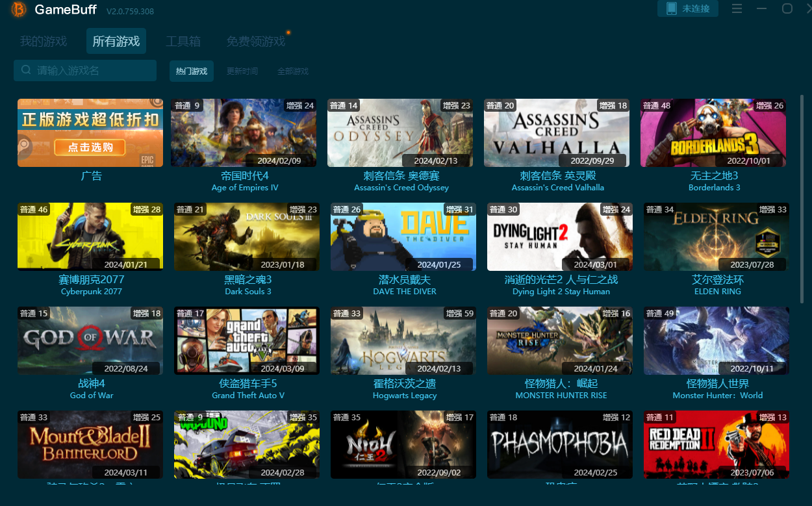Click the 潜水员戴夫 title
The width and height of the screenshot is (812, 506).
coord(405,280)
